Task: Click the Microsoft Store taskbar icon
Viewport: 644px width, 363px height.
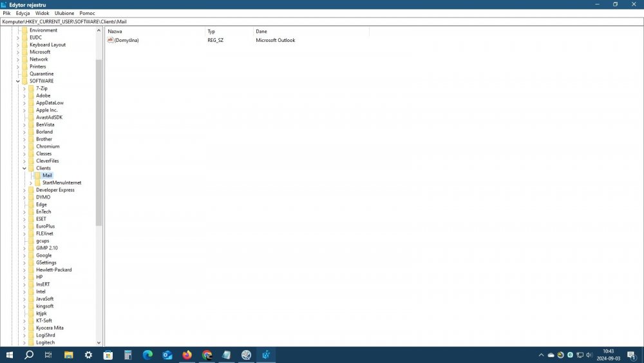Action: pyautogui.click(x=108, y=355)
